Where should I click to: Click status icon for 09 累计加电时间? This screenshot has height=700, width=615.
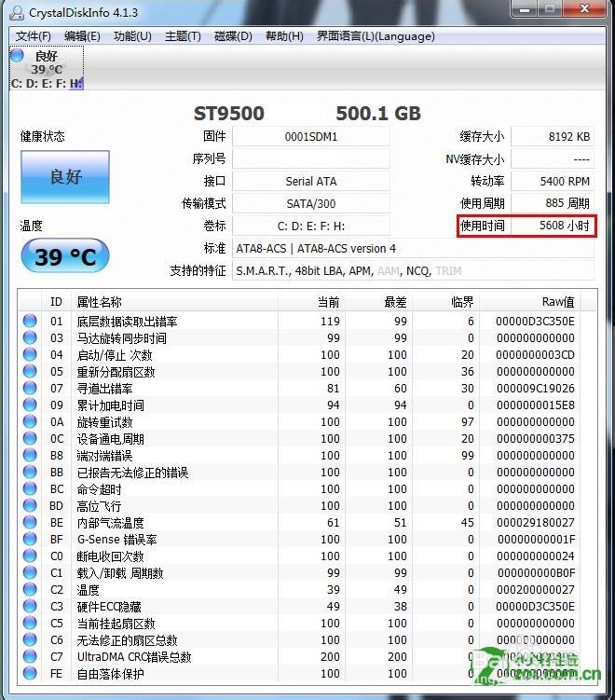point(30,405)
